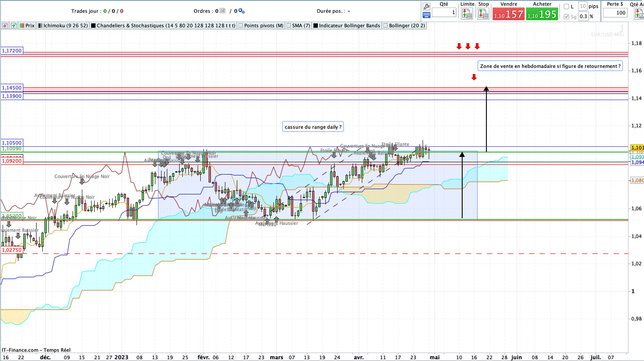644x361 pixels.
Task: Click the 'Zone de vente en hebdomadaire' annotation
Action: (x=550, y=66)
